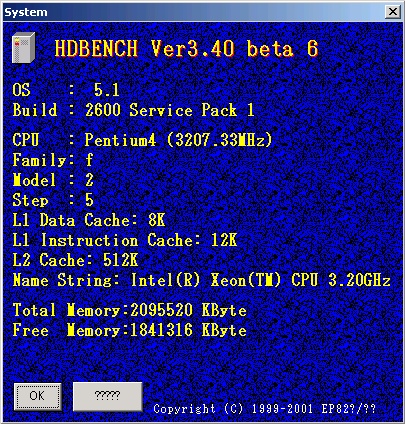Click the 3.20GHz text in Name String
Viewport: 405px width, 424px height.
pyautogui.click(x=359, y=280)
